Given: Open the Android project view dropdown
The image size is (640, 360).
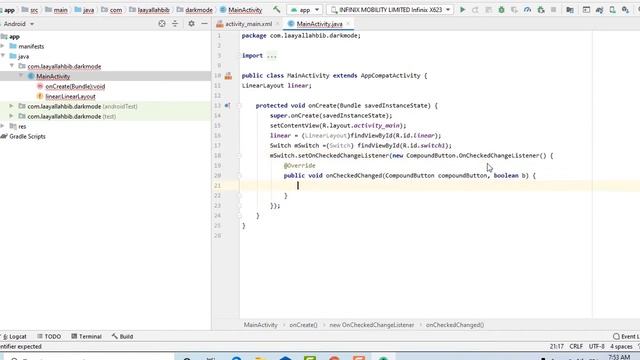Looking at the screenshot, I should [x=18, y=24].
